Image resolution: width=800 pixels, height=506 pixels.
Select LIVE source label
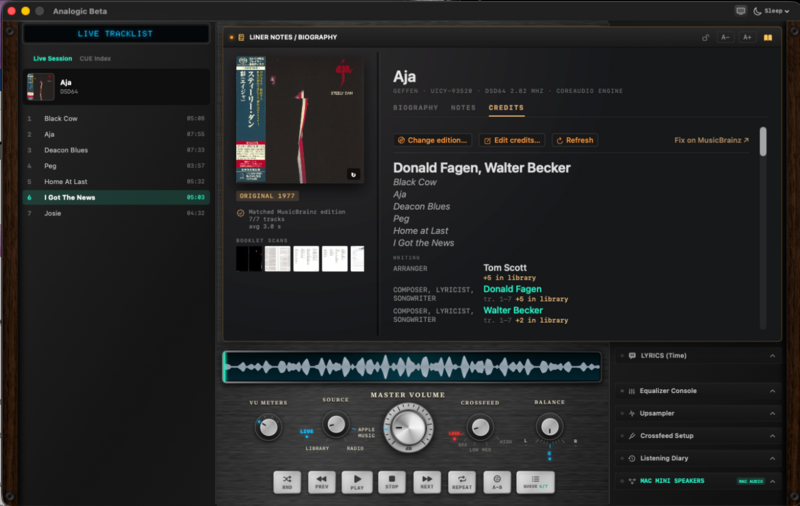[x=307, y=432]
